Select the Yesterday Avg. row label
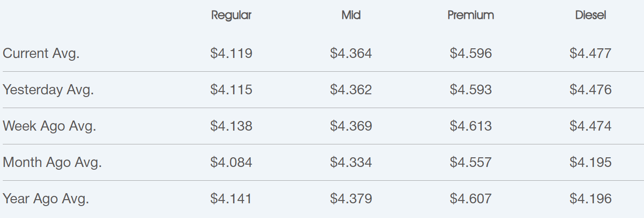This screenshot has width=644, height=218. click(x=48, y=90)
